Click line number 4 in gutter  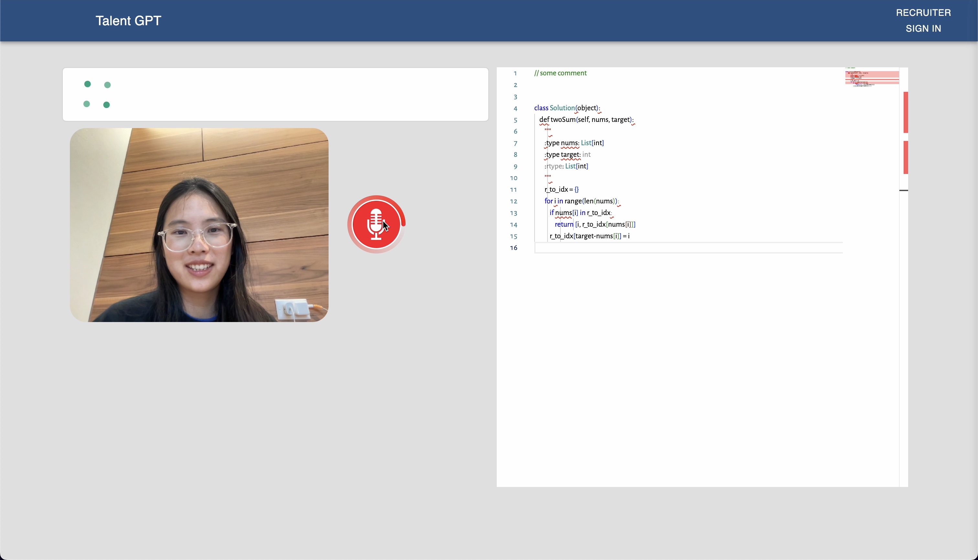(515, 108)
